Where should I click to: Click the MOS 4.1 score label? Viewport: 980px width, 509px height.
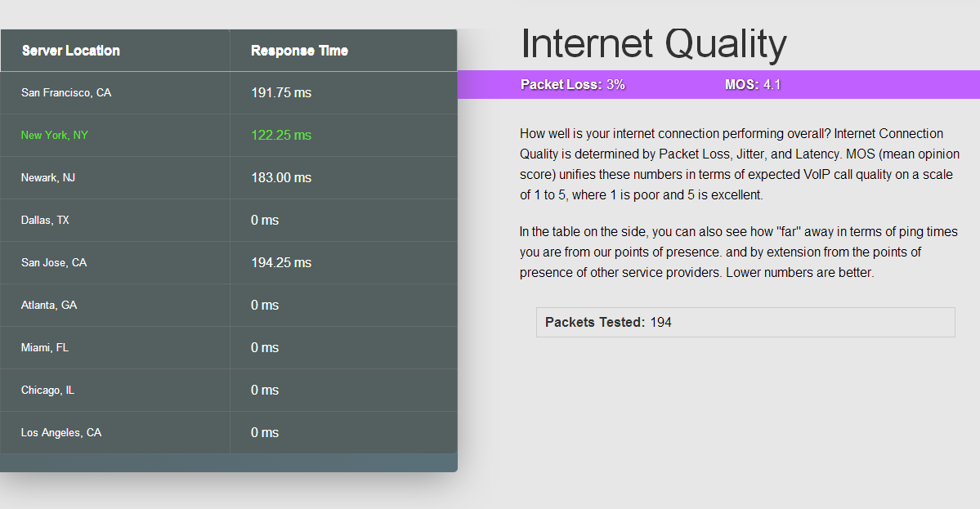click(753, 84)
